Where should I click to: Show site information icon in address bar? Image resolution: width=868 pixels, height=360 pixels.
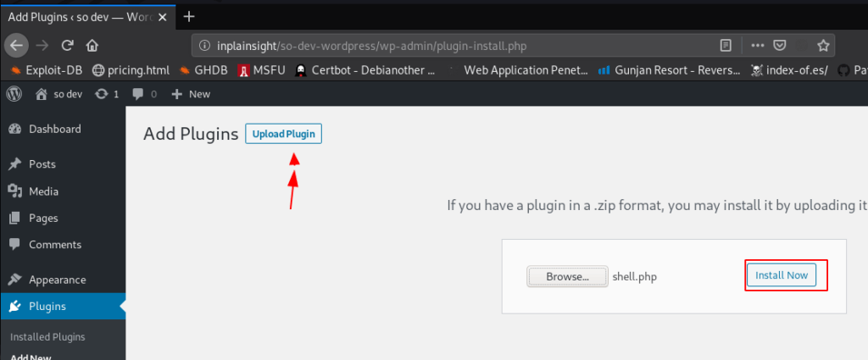[204, 46]
